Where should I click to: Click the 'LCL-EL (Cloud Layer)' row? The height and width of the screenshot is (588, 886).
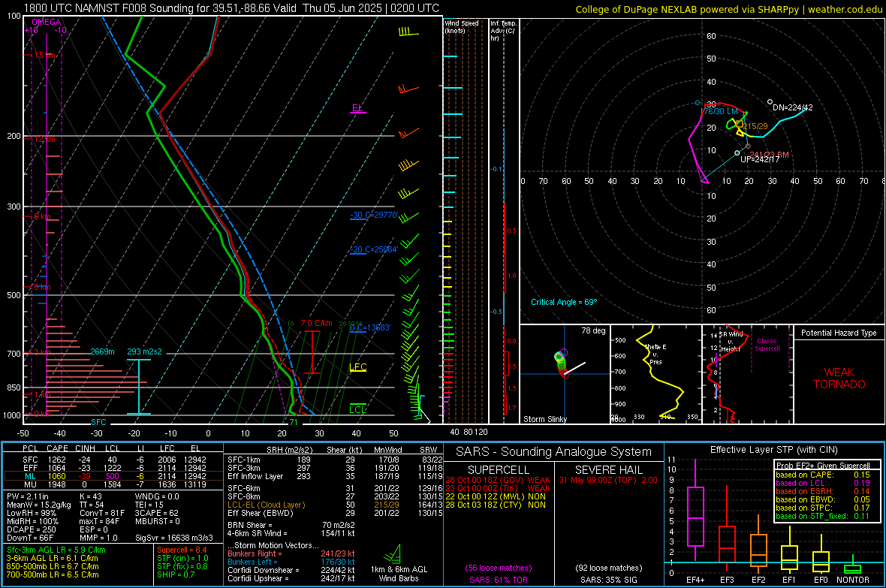click(335, 505)
